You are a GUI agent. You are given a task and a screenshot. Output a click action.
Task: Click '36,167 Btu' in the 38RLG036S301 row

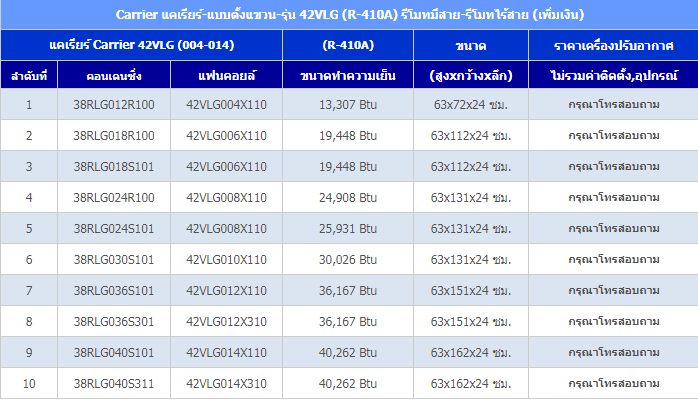[348, 321]
